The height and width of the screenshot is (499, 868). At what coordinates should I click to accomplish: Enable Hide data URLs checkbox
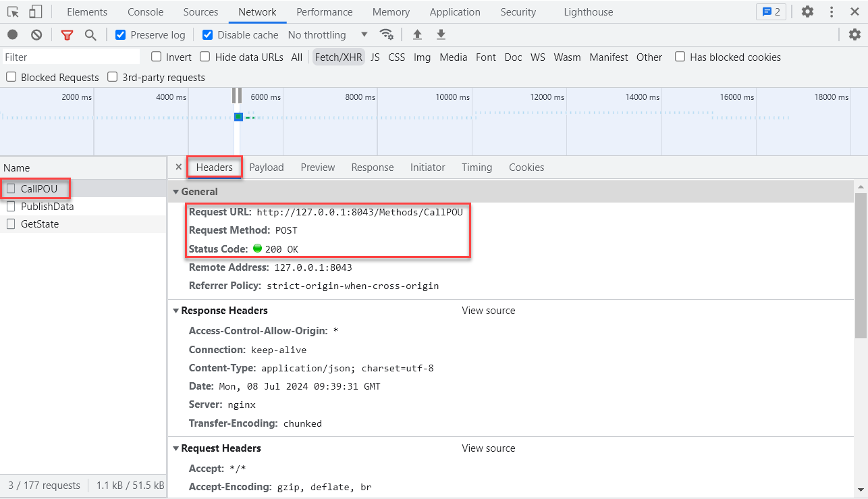205,57
